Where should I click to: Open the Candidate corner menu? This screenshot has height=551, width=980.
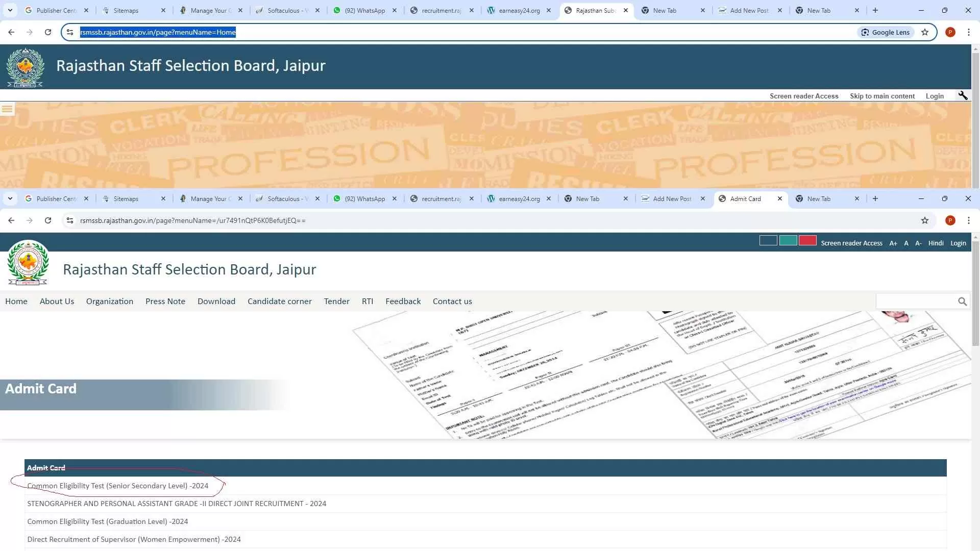[279, 302]
